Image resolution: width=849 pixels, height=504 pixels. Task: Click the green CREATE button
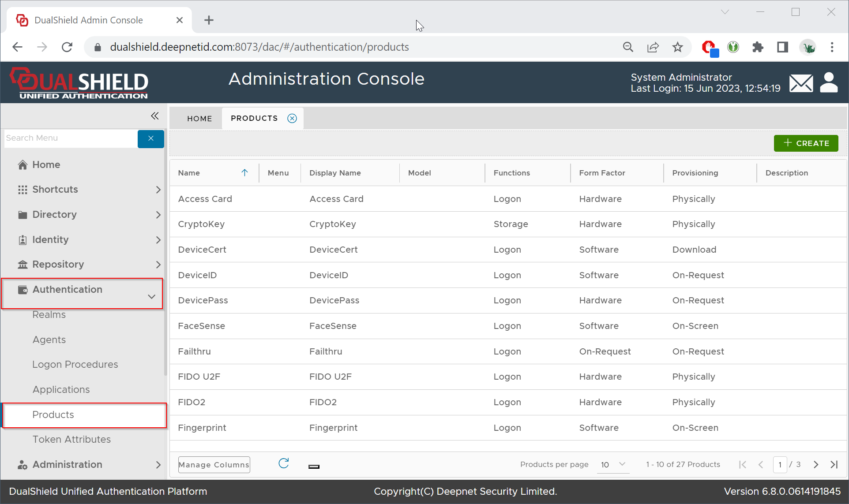pos(806,143)
